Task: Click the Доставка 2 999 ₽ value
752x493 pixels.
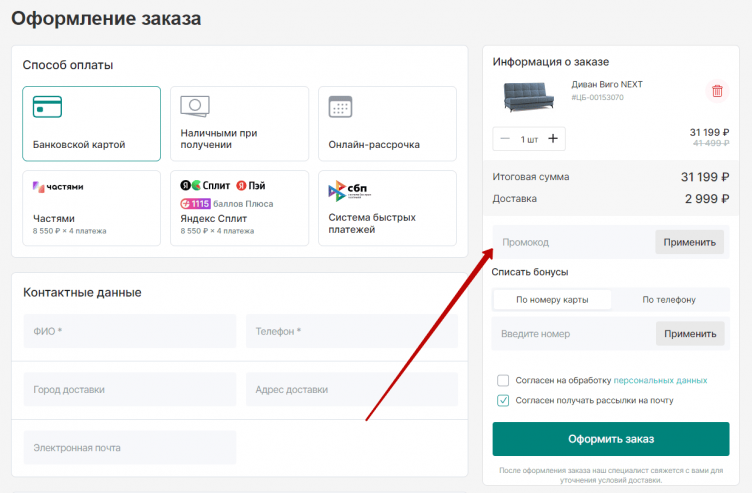Action: pos(707,199)
